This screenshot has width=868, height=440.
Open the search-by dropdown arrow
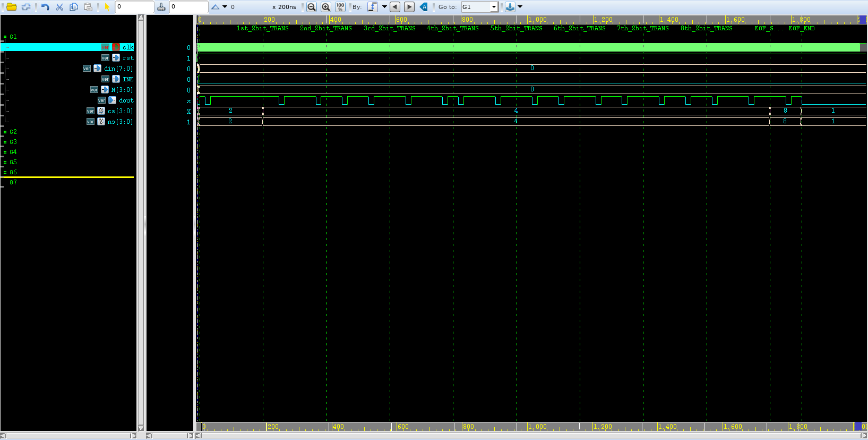384,7
